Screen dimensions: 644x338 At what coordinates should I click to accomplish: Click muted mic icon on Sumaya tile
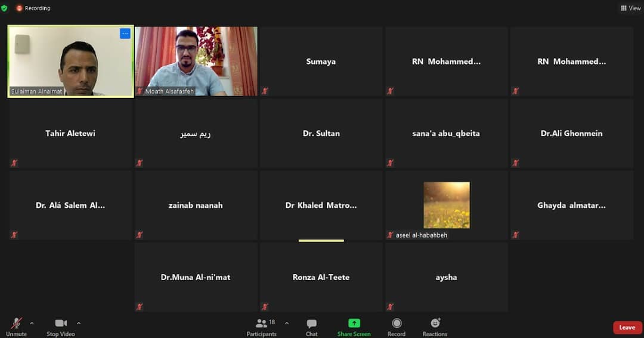(x=265, y=91)
